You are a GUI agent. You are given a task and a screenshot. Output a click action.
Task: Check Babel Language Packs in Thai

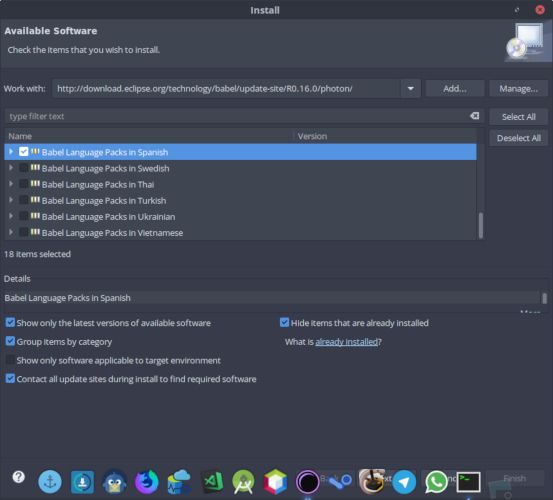pos(24,184)
